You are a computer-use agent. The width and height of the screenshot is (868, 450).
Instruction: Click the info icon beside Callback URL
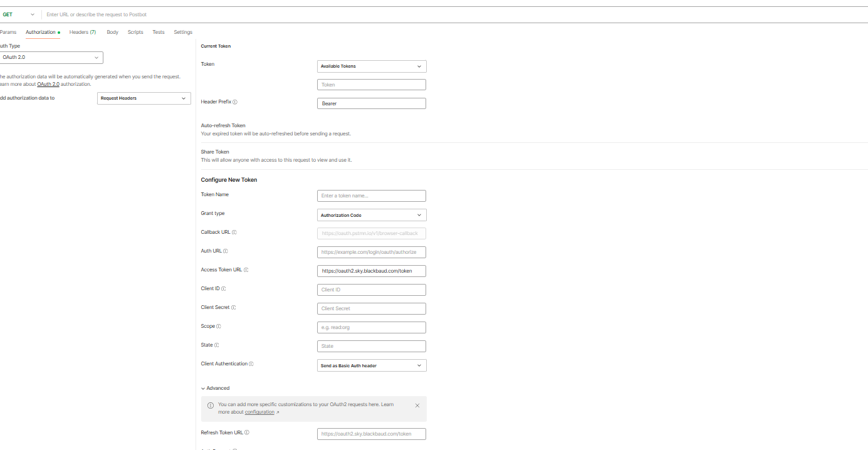[234, 233]
